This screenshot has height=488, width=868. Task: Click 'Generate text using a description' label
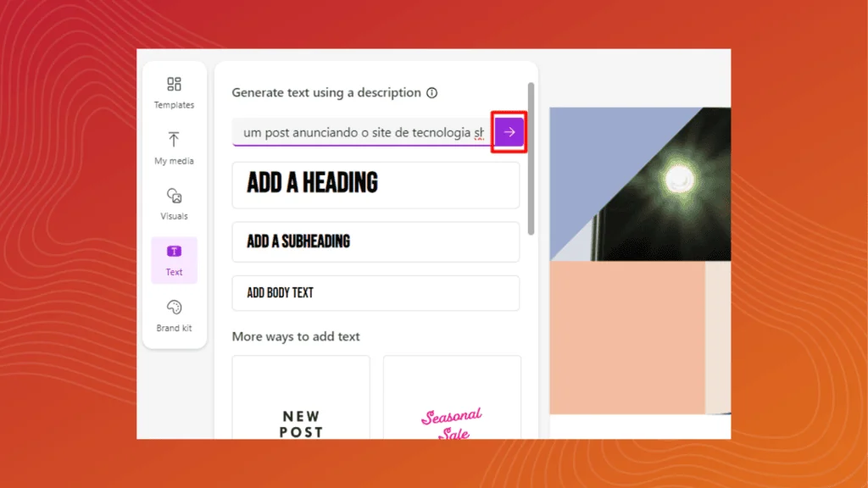click(325, 92)
